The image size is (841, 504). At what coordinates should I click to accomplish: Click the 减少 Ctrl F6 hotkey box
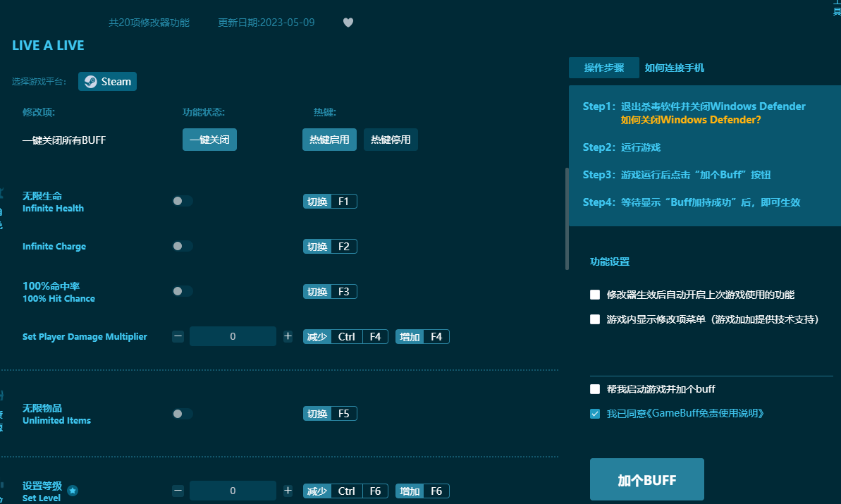(x=345, y=491)
